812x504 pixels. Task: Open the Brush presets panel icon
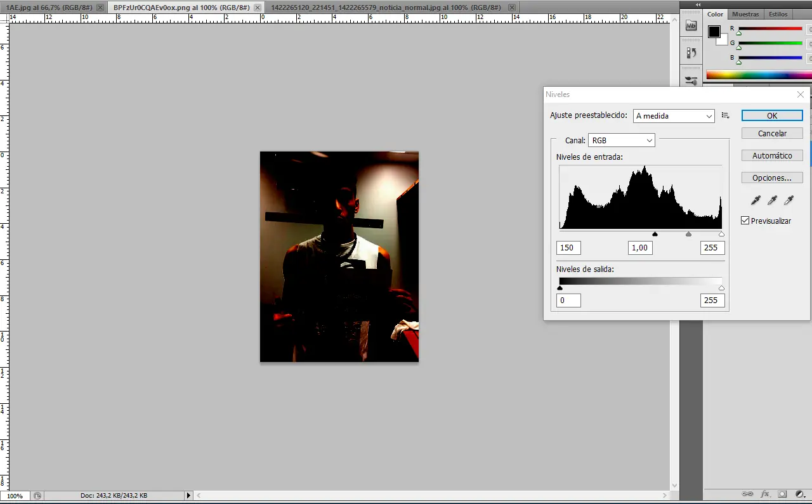point(691,81)
